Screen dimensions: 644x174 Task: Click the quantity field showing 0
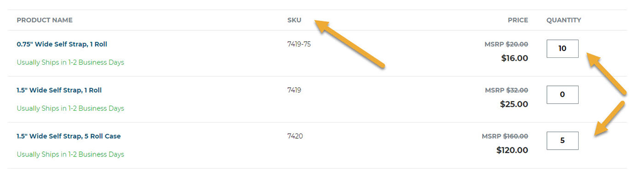(562, 95)
